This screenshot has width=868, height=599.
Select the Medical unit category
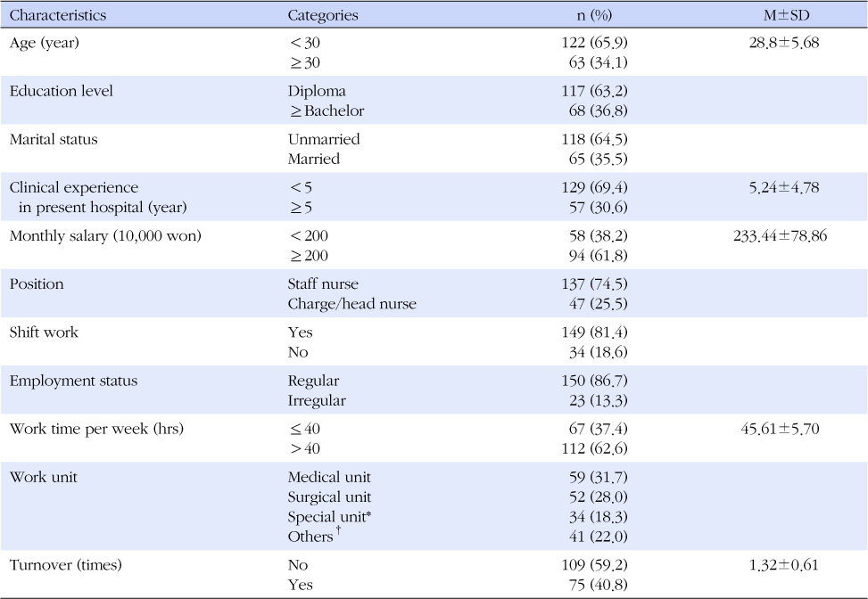click(x=329, y=477)
